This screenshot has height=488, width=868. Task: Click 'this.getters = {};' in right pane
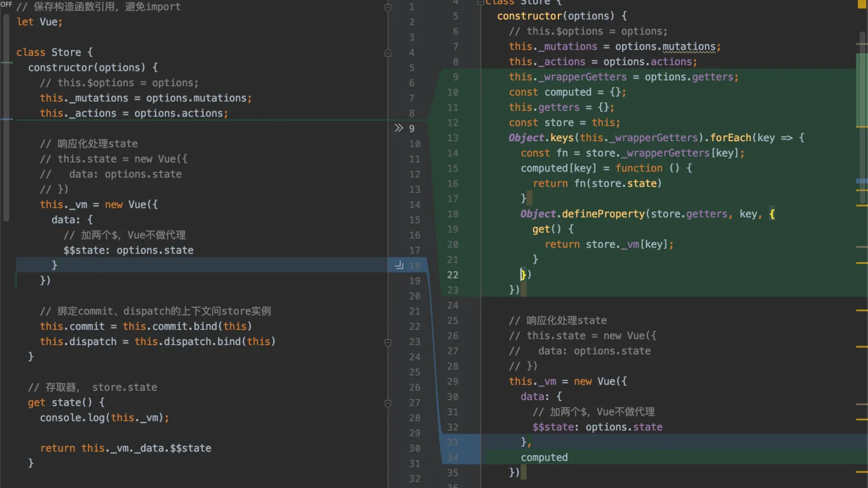(x=562, y=107)
